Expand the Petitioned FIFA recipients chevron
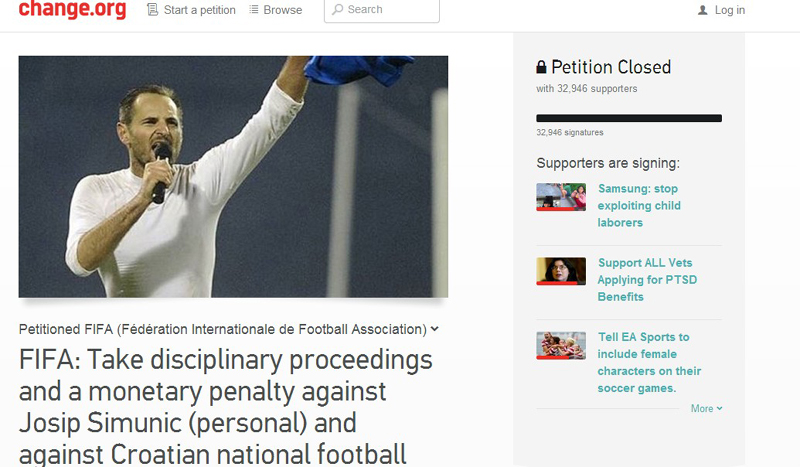This screenshot has height=467, width=800. pyautogui.click(x=434, y=329)
